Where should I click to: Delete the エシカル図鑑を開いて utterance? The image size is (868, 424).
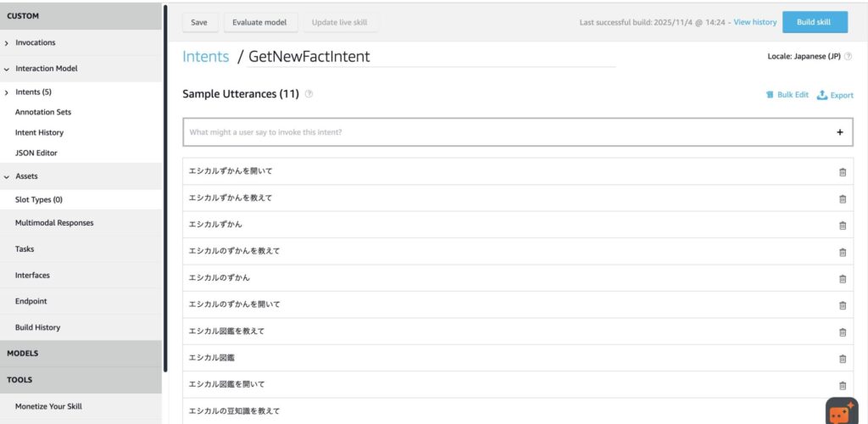(842, 385)
